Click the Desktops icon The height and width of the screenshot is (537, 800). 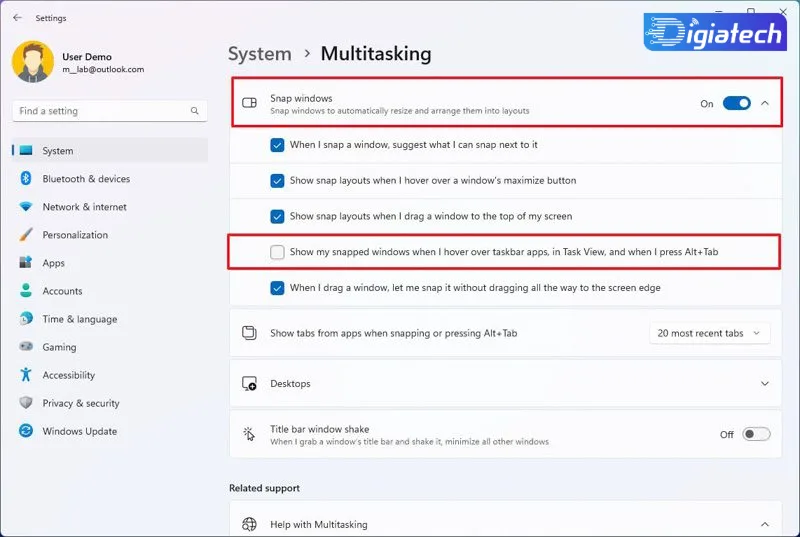tap(249, 383)
